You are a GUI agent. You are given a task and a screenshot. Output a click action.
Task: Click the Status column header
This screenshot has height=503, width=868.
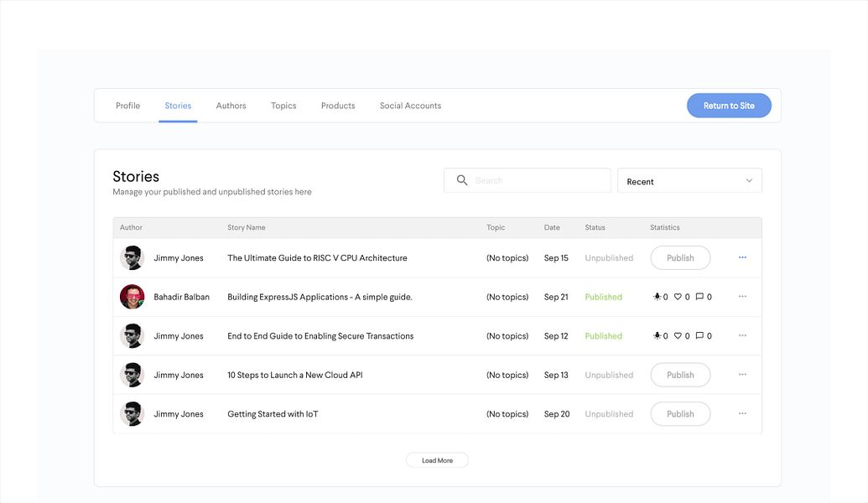[x=595, y=227]
